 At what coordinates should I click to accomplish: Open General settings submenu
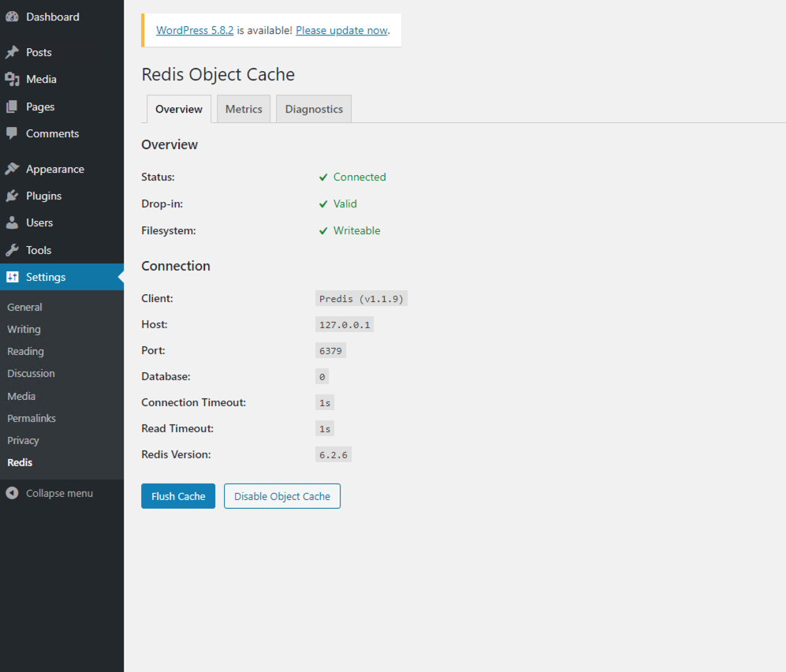[x=24, y=307]
